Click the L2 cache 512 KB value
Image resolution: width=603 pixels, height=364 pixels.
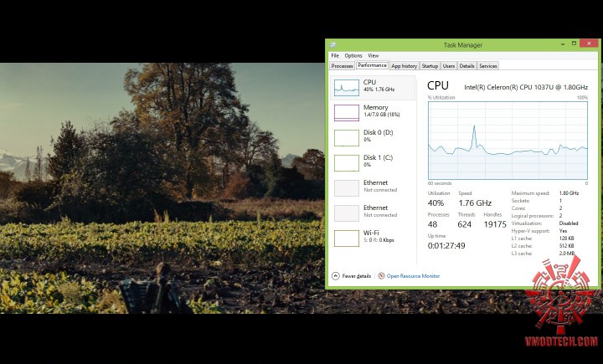(566, 246)
